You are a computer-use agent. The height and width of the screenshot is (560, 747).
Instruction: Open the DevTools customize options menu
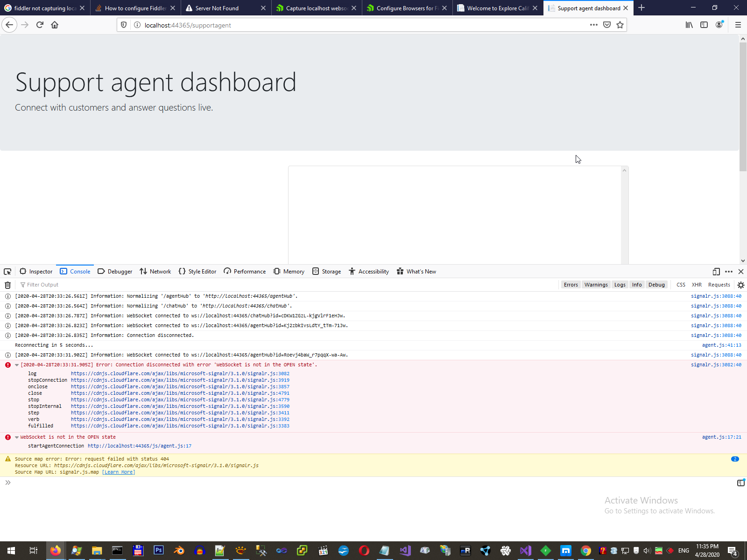[x=729, y=272]
